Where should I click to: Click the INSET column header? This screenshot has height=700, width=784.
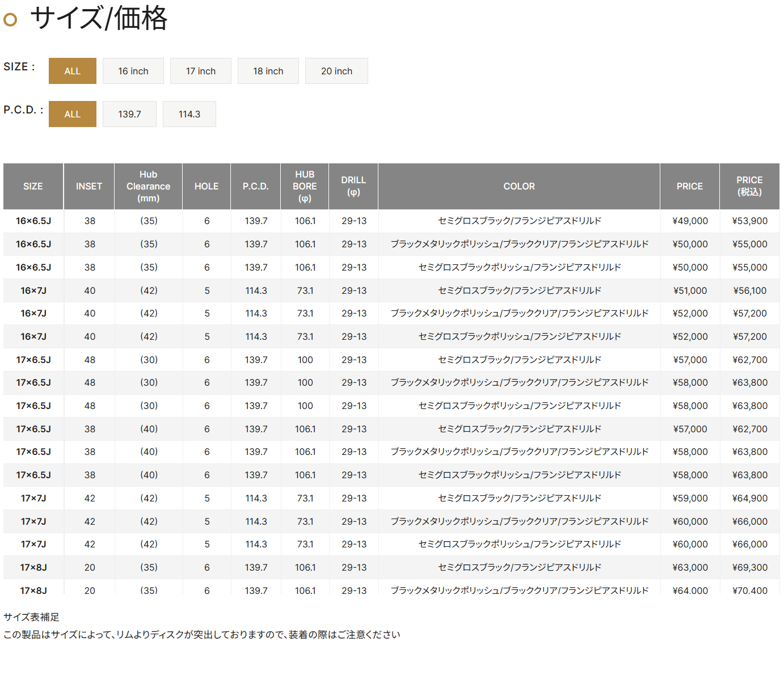[x=89, y=187]
